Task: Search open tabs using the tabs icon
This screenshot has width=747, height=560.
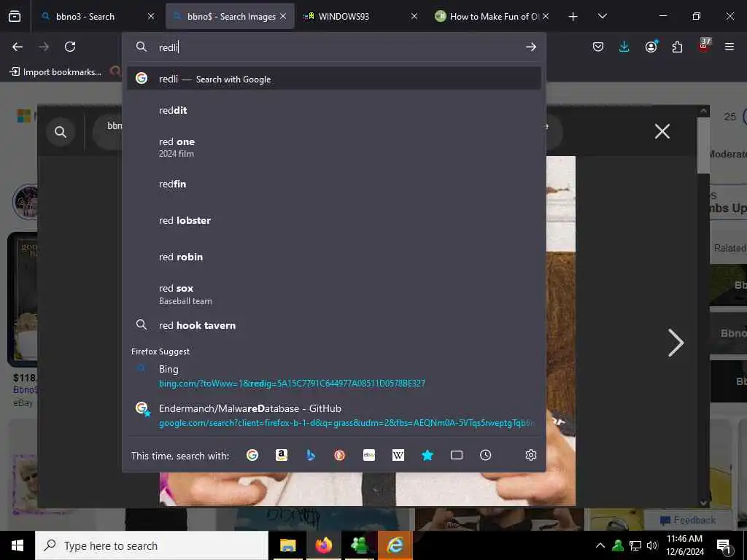Action: (457, 455)
